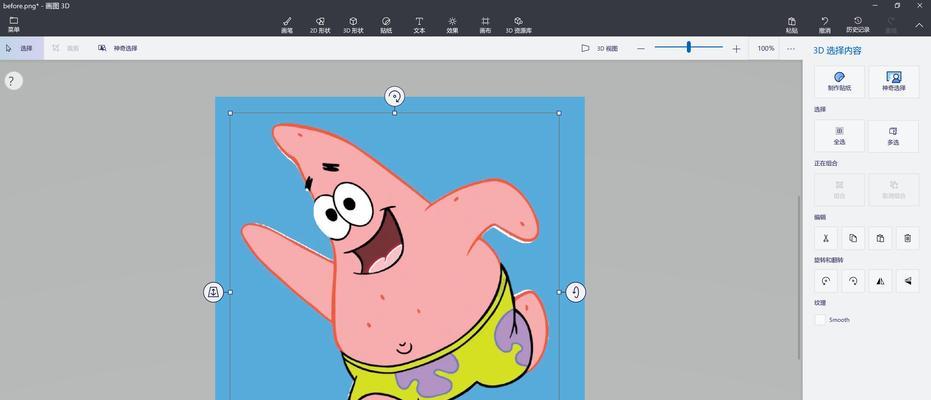The image size is (931, 400).
Task: Open the 菜单 menu folder icon
Action: [x=14, y=24]
